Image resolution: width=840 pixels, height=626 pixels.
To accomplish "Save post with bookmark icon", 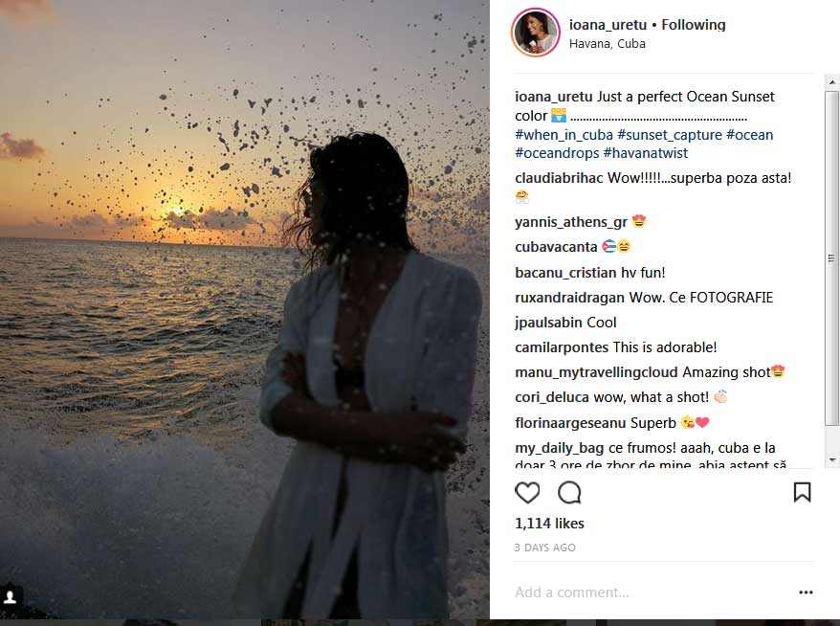I will tap(802, 492).
